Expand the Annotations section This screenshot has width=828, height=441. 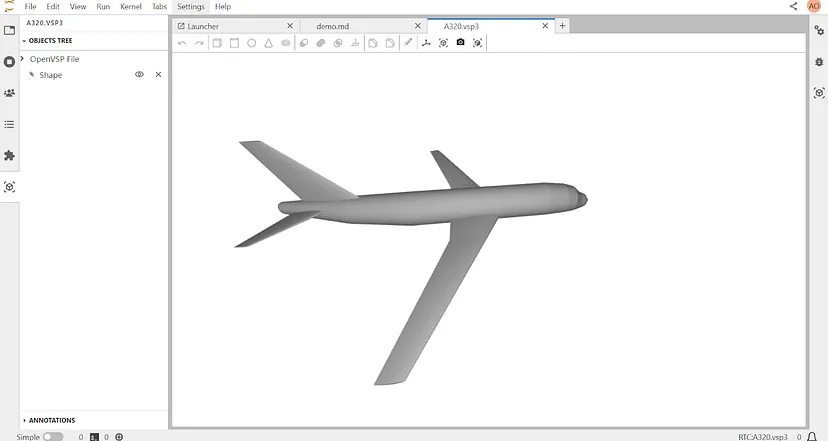24,420
